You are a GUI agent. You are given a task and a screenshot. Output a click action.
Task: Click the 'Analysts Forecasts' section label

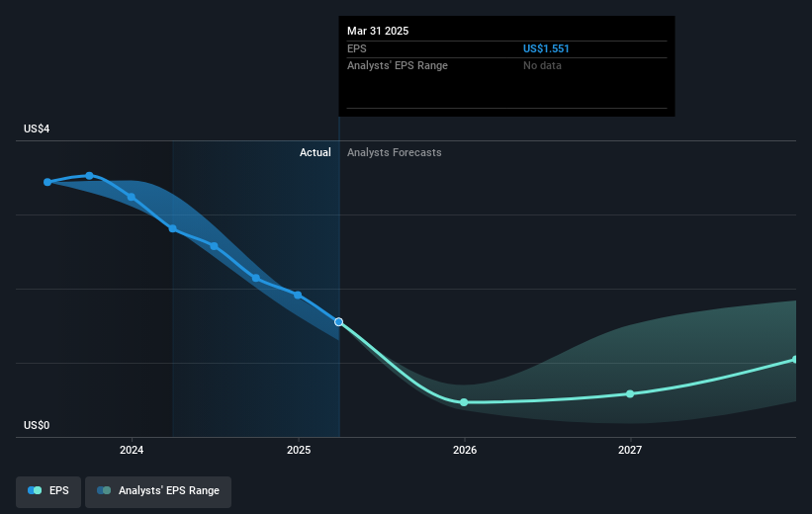click(394, 152)
